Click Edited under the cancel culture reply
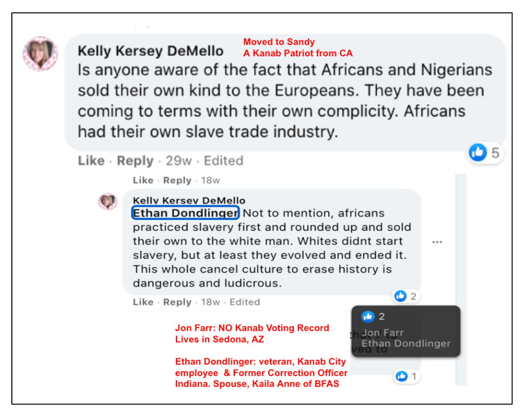This screenshot has width=528, height=420. tap(245, 302)
